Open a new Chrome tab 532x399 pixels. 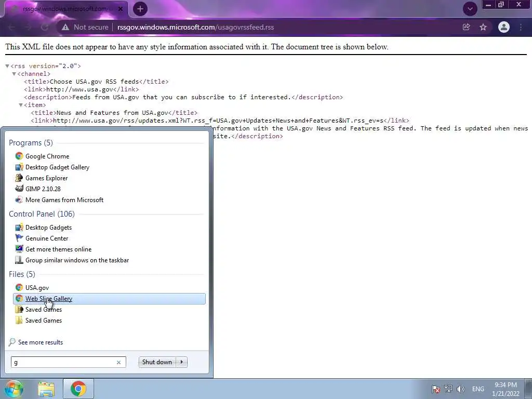[x=140, y=9]
